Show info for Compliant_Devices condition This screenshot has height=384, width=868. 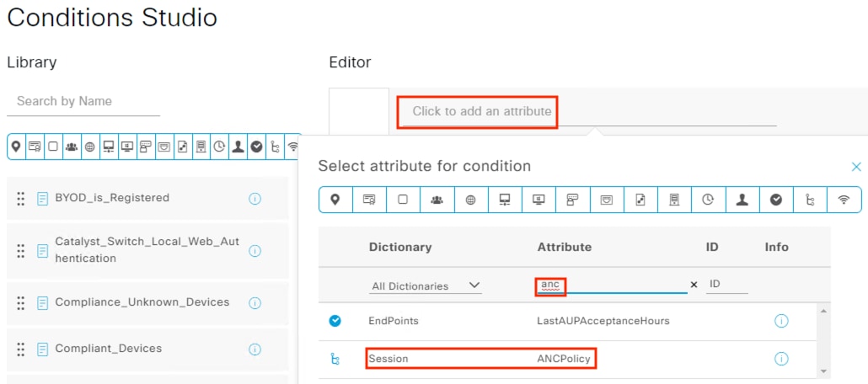(255, 349)
